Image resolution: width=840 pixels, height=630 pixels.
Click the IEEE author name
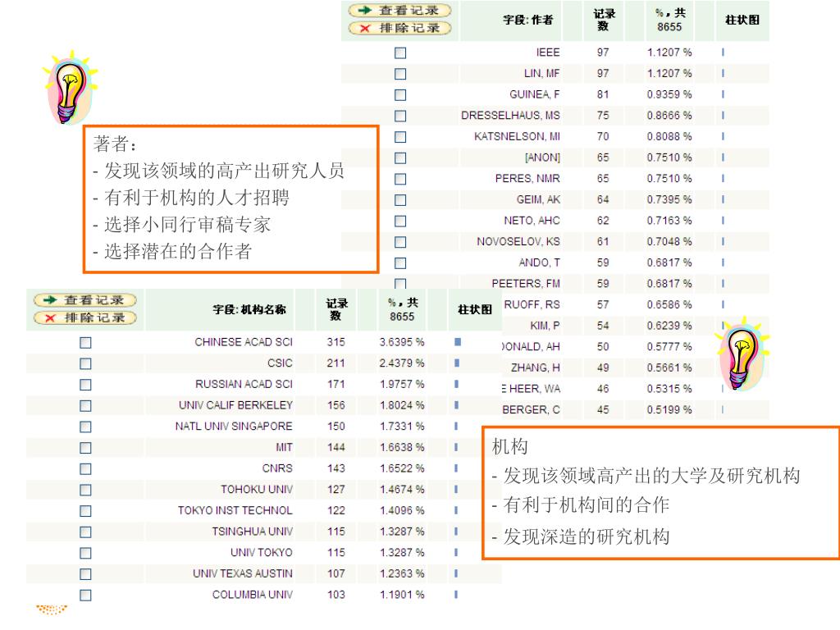click(548, 52)
